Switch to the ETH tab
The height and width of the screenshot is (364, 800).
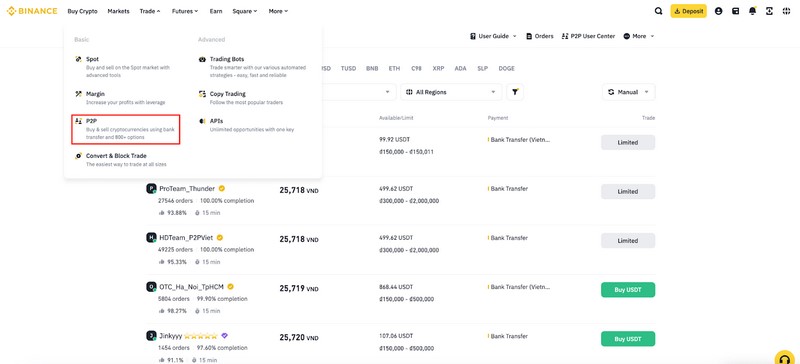pyautogui.click(x=394, y=68)
